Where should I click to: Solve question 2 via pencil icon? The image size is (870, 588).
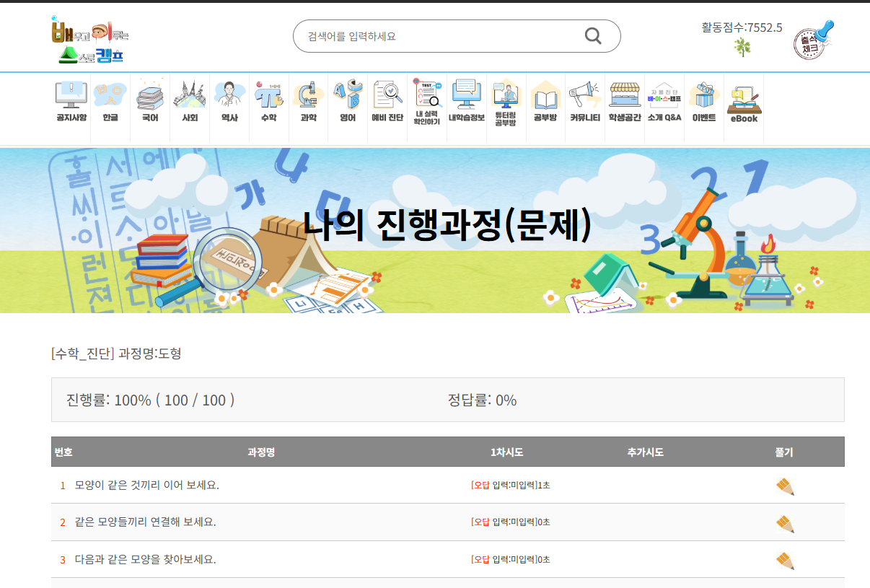coord(785,523)
